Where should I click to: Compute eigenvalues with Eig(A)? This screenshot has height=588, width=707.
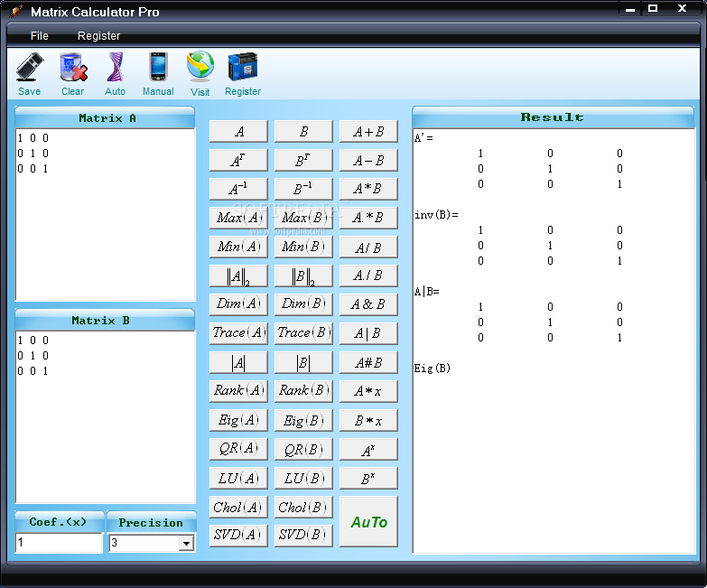coord(238,420)
